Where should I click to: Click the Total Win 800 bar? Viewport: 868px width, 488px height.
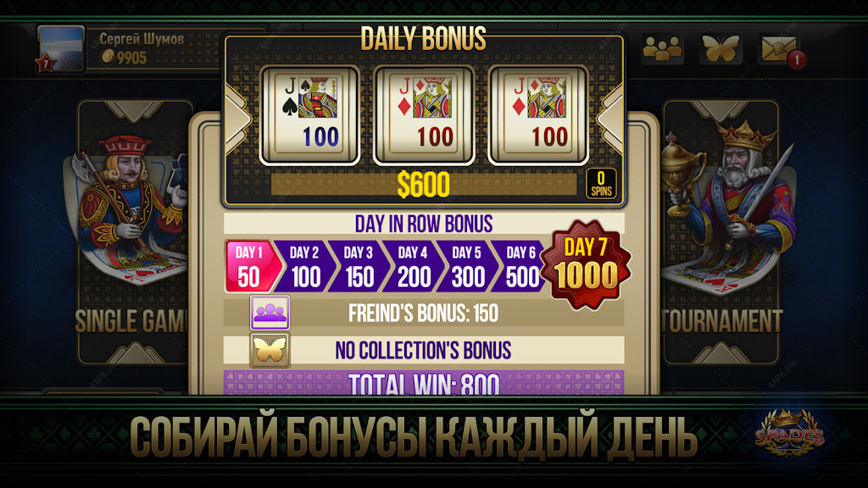pos(424,383)
